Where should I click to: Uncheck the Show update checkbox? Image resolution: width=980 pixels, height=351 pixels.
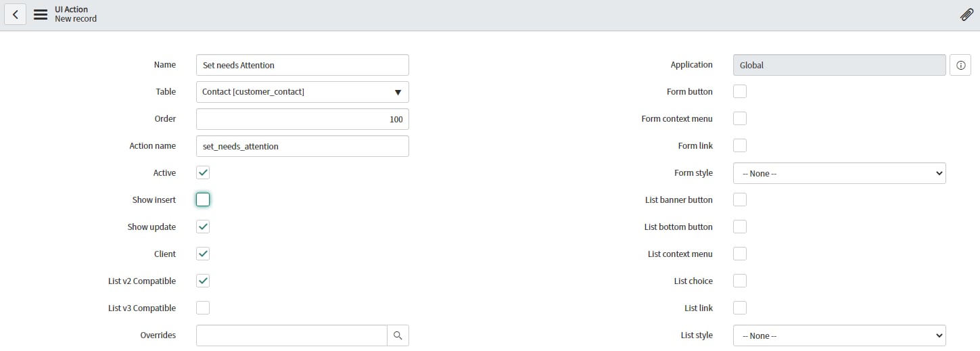[203, 227]
